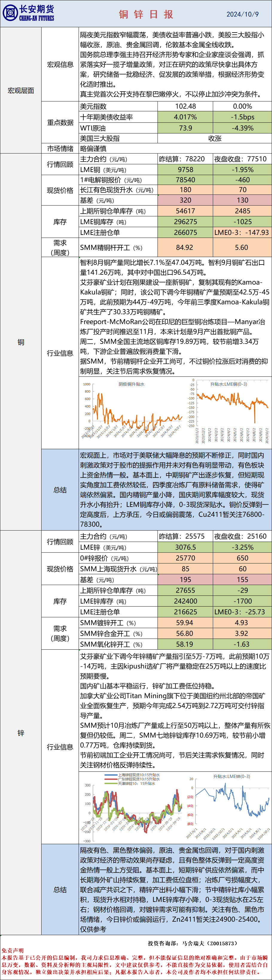Click the 长江有色现货升水 row label
This screenshot has width=272, height=980.
tap(118, 190)
